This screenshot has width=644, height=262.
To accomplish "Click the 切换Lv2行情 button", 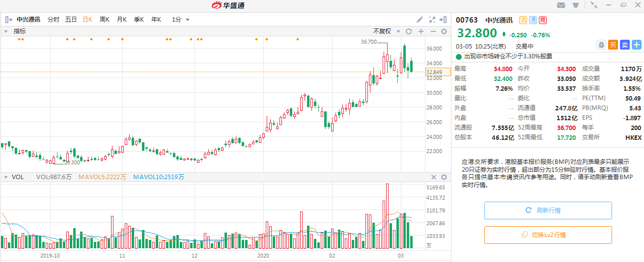I will (548, 235).
